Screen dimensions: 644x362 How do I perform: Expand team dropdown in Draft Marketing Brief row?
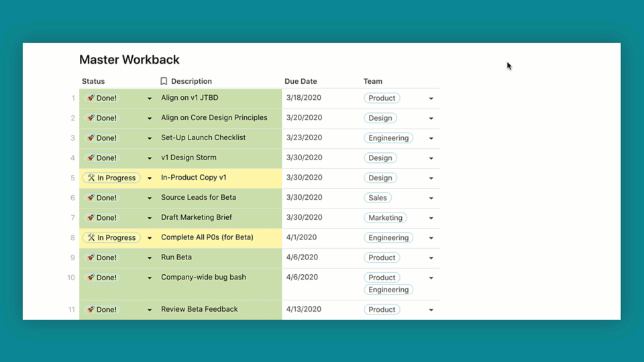pyautogui.click(x=431, y=218)
